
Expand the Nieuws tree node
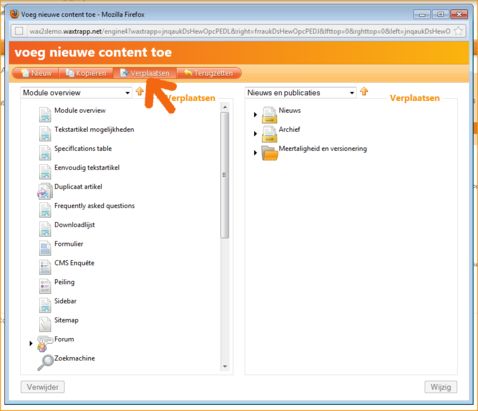click(x=255, y=114)
